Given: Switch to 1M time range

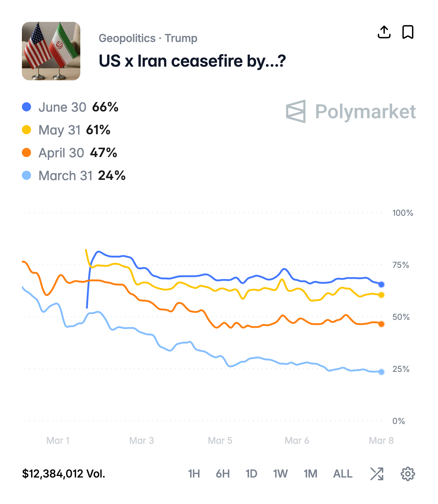Looking at the screenshot, I should [x=310, y=474].
